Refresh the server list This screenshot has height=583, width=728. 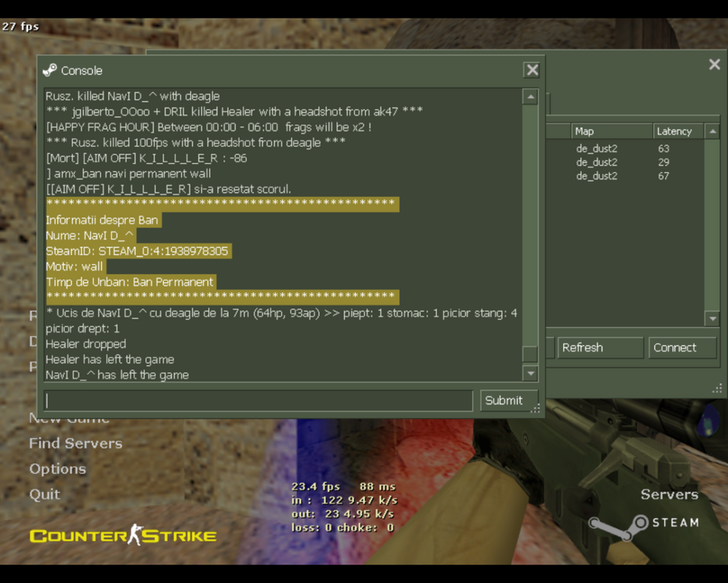600,347
